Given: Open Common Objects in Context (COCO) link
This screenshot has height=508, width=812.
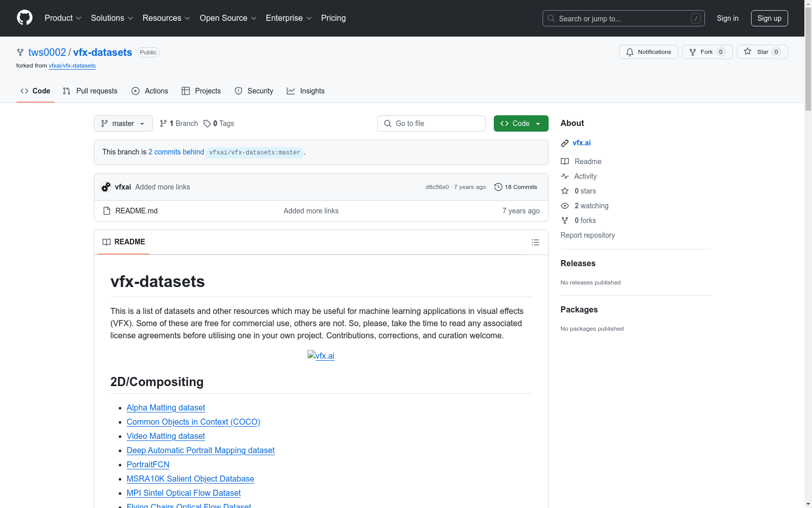Looking at the screenshot, I should tap(193, 422).
